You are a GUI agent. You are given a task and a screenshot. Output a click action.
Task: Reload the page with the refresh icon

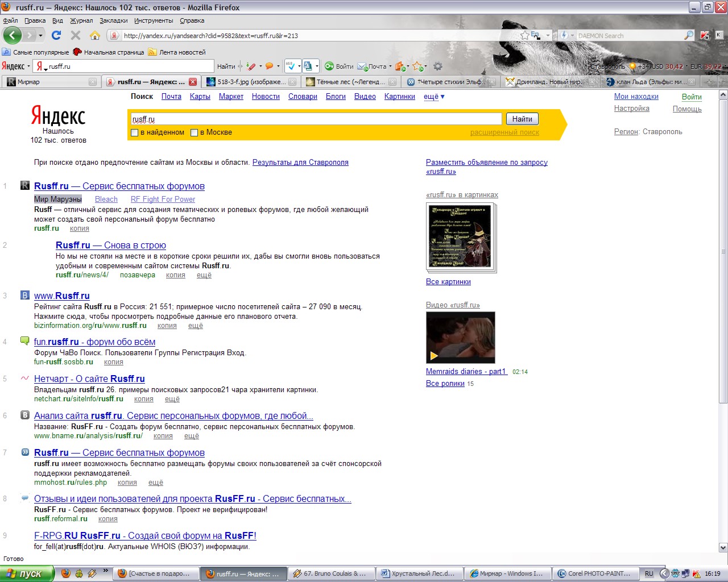pyautogui.click(x=56, y=35)
